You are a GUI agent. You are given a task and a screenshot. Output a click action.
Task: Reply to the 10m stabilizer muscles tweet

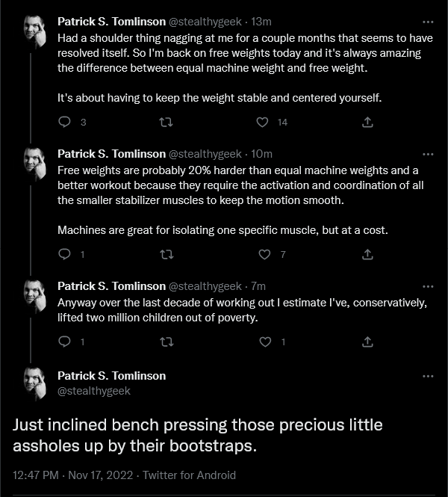(x=65, y=254)
